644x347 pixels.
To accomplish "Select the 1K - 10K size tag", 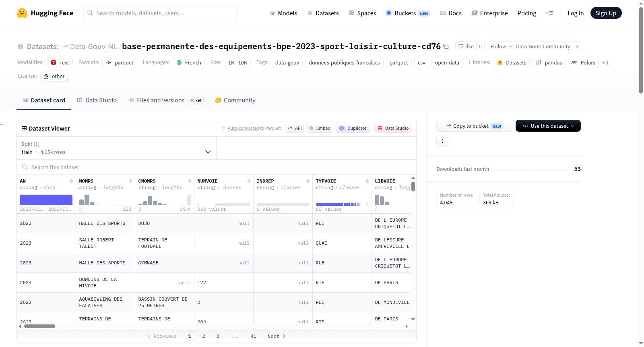I will [x=237, y=62].
